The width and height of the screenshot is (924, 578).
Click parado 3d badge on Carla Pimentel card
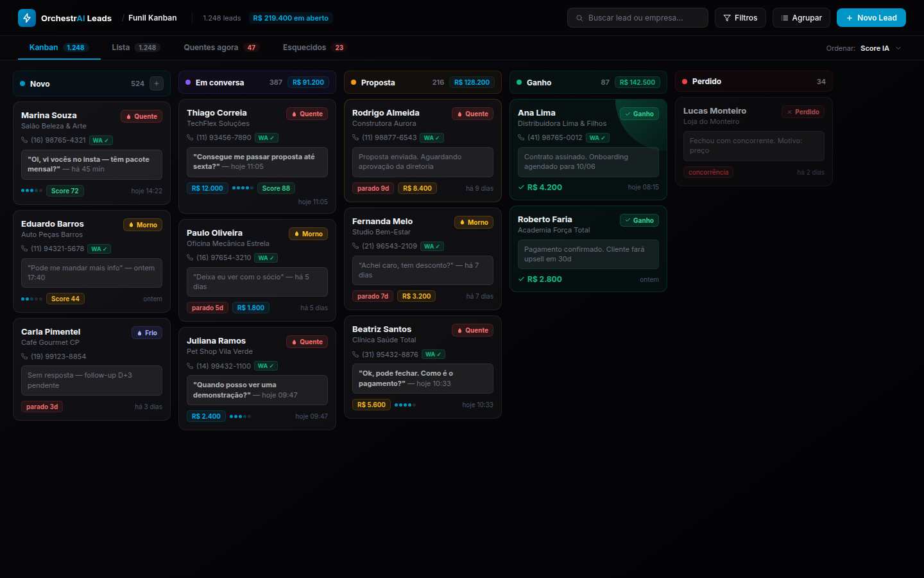pyautogui.click(x=42, y=407)
